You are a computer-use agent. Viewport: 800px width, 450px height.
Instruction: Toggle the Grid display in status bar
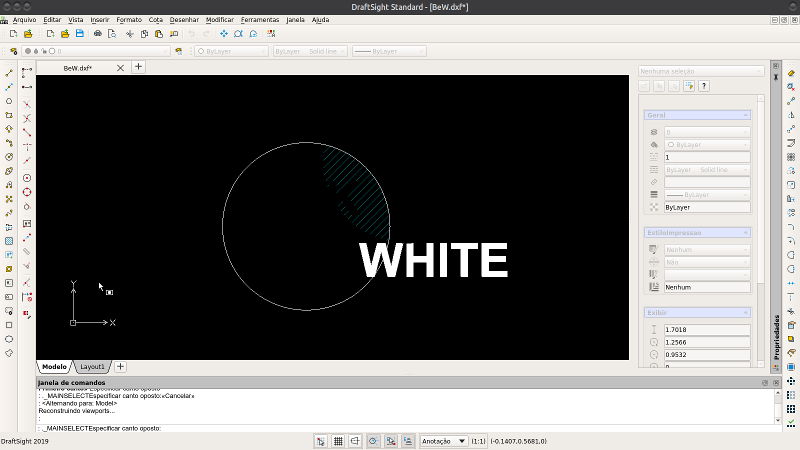click(338, 440)
